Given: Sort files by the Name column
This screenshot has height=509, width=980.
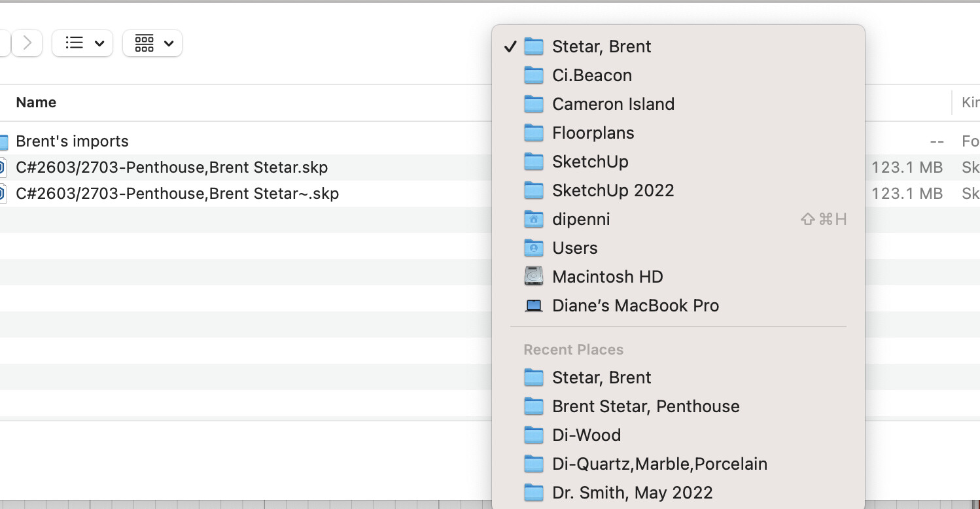Looking at the screenshot, I should tap(36, 103).
